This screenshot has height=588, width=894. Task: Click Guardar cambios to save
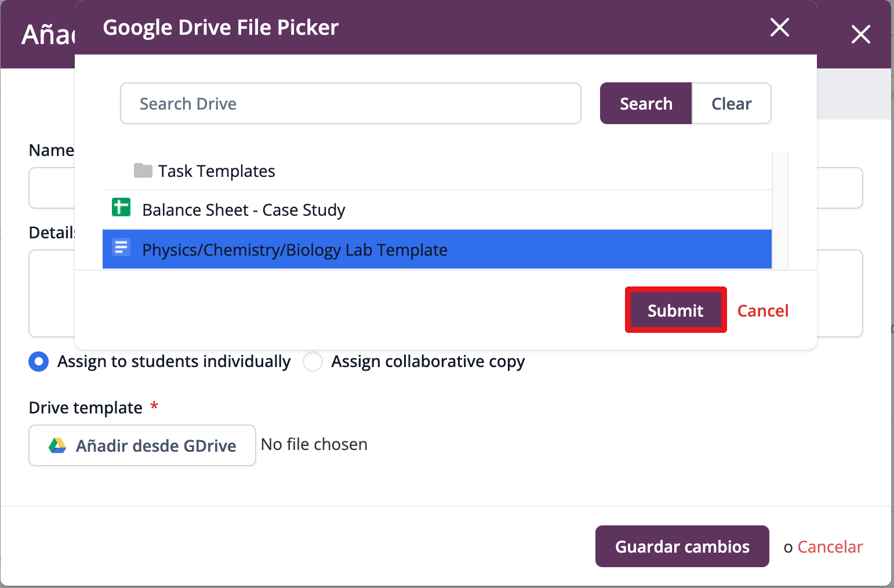coord(682,546)
